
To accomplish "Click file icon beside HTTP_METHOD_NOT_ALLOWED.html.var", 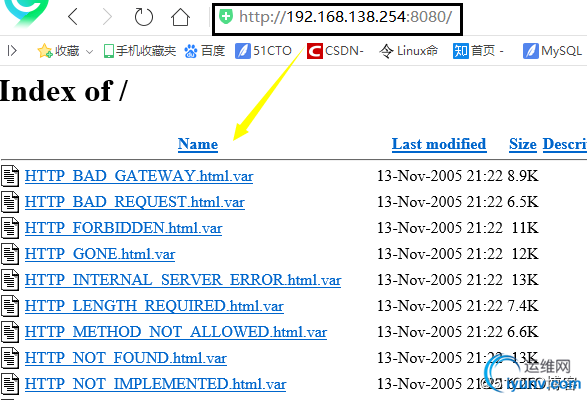I will pos(10,332).
